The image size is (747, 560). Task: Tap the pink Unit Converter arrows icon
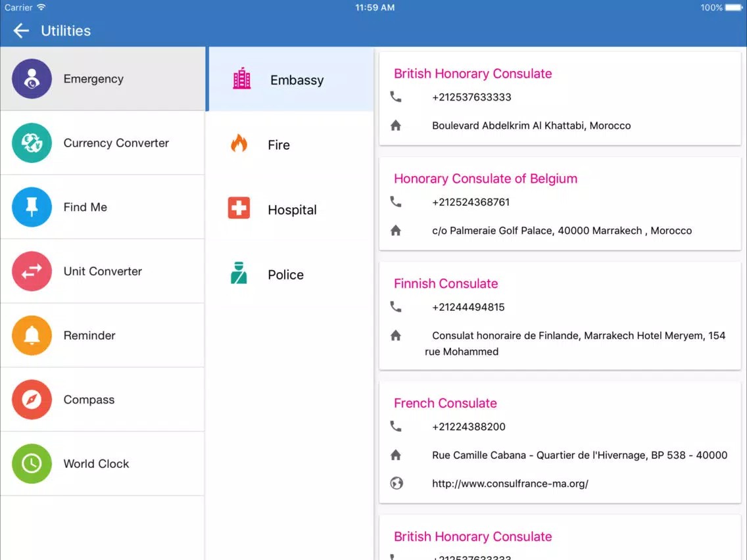pyautogui.click(x=32, y=271)
